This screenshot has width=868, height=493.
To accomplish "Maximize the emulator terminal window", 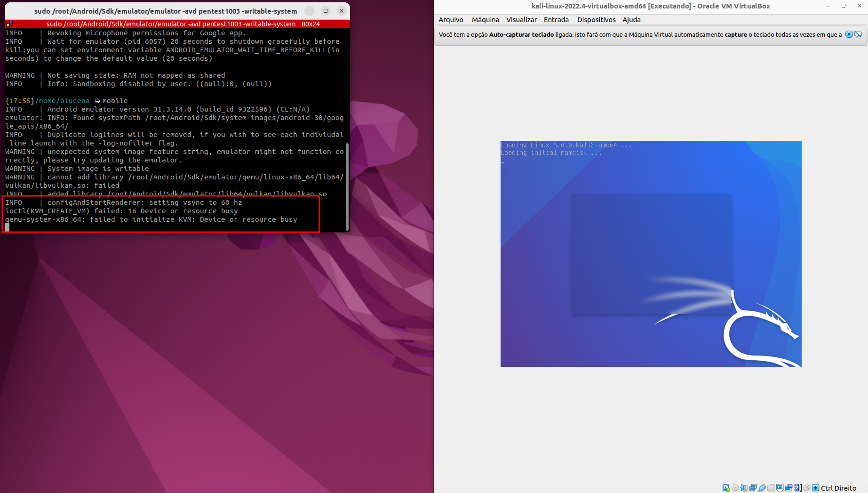I will [326, 11].
